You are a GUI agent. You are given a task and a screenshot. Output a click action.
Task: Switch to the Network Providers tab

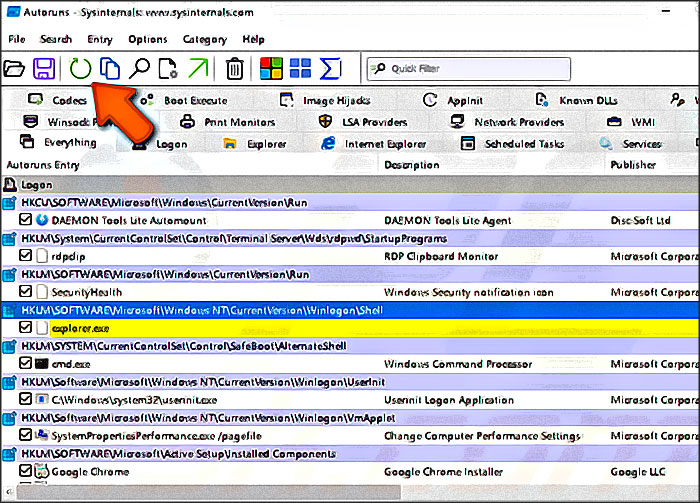[x=507, y=122]
